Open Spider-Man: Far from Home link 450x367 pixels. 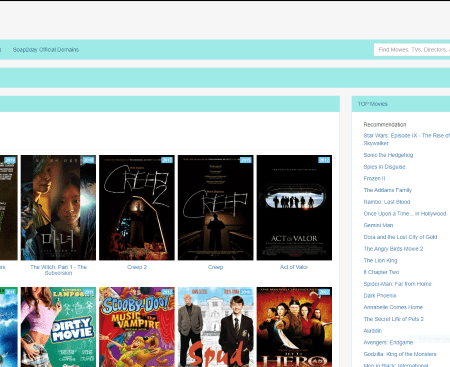coord(397,284)
